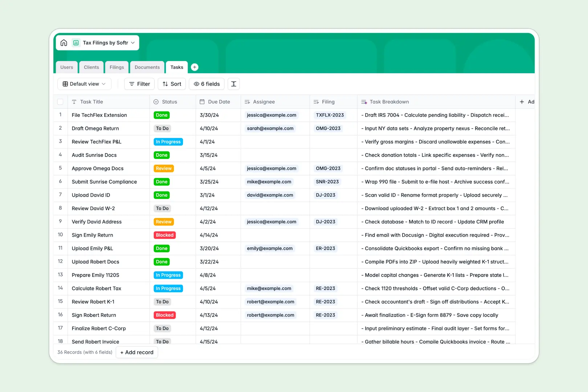
Task: Click the Blocked status pill on Sign Emily Return
Action: 164,235
